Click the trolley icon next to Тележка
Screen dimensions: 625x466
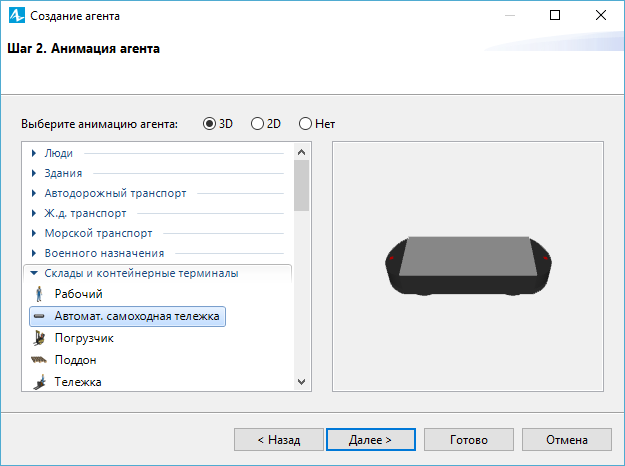pyautogui.click(x=39, y=382)
